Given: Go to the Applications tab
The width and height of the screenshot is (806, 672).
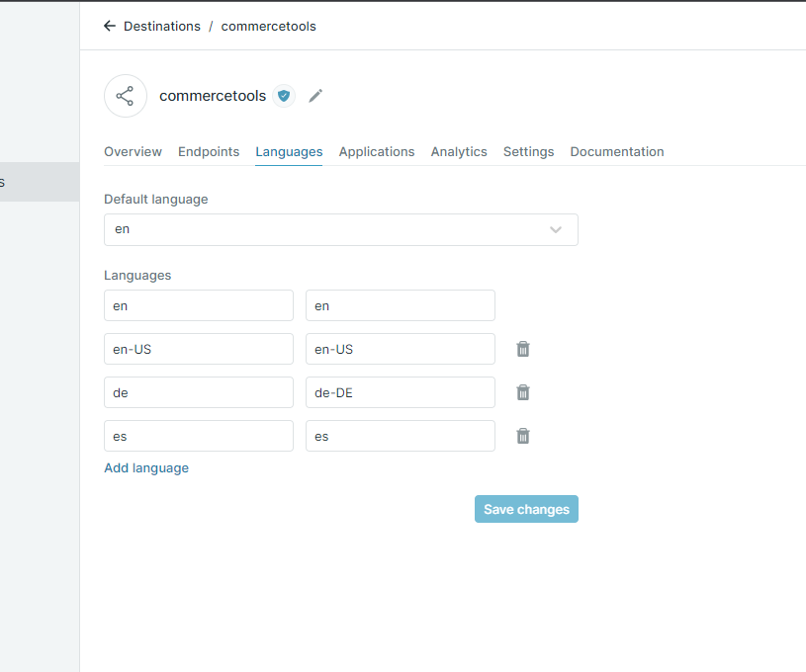Looking at the screenshot, I should click(376, 151).
